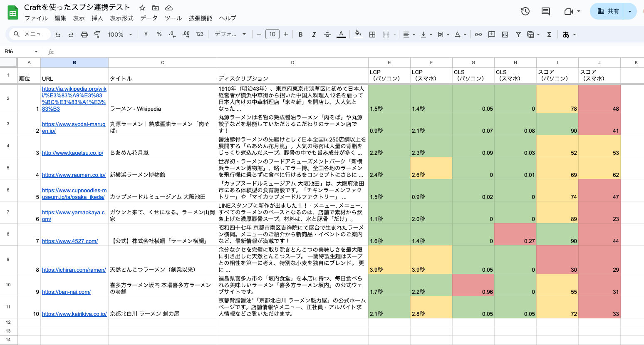Screen dimensions: 644x345
Task: Click the font size field
Action: 272,34
